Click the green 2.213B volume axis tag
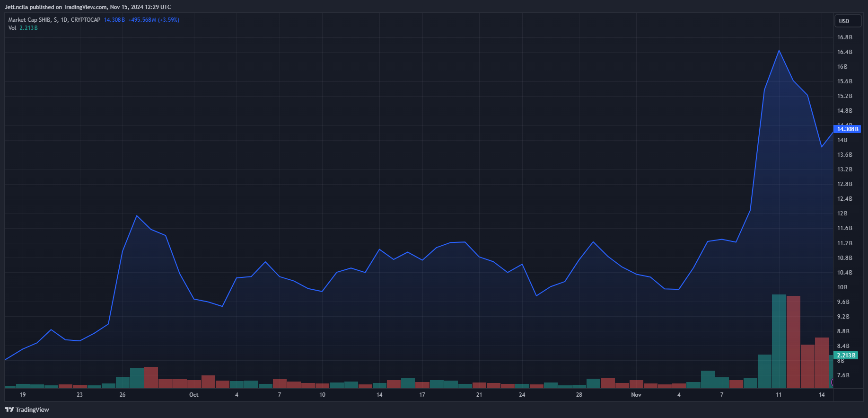The height and width of the screenshot is (418, 868). coord(846,356)
